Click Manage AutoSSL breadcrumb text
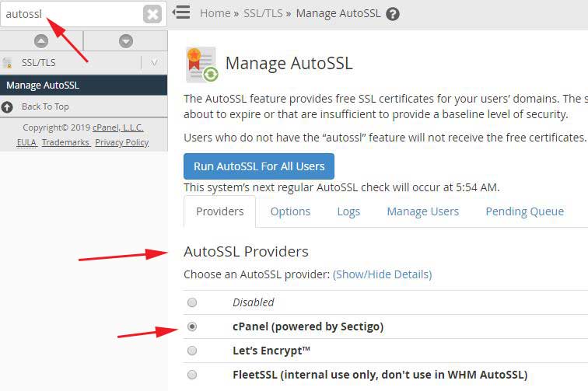This screenshot has height=391, width=588. point(338,13)
